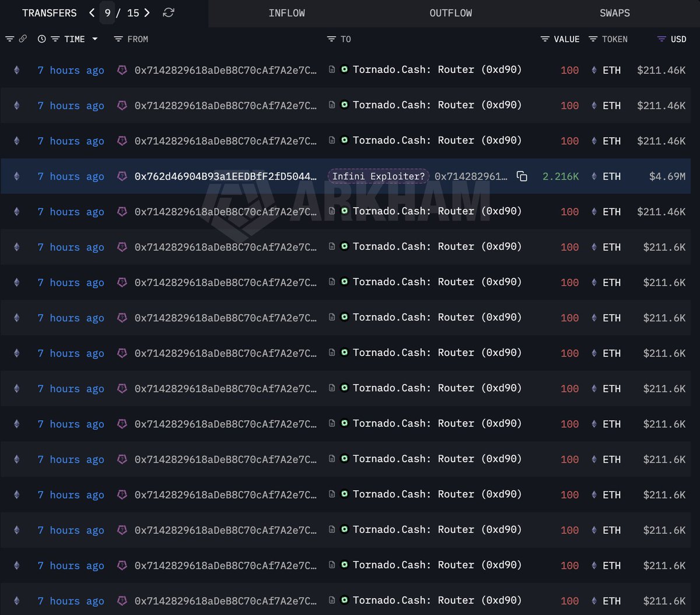Switch to the INFLOW tab
Screen dimensions: 700x615
[286, 13]
